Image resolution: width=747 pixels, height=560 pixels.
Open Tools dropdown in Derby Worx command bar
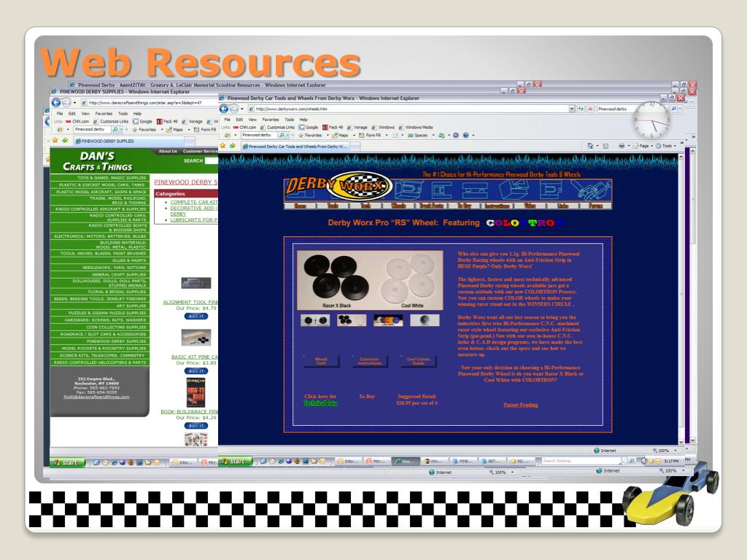tap(675, 146)
